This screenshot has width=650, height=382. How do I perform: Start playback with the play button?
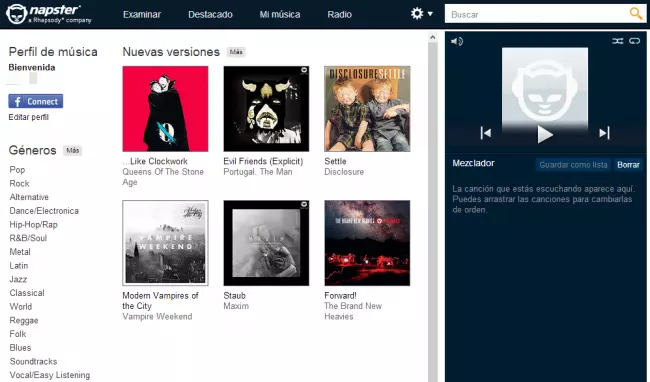545,134
